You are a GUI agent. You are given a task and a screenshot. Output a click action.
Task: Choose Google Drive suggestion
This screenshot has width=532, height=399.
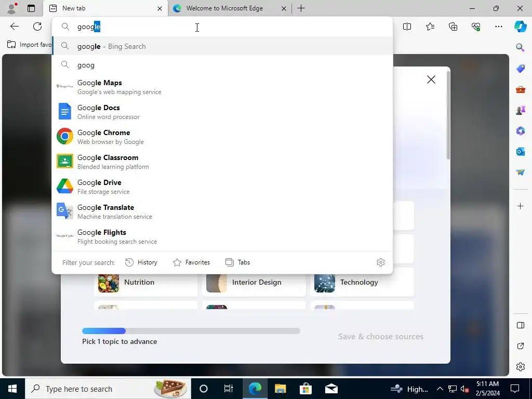[222, 187]
